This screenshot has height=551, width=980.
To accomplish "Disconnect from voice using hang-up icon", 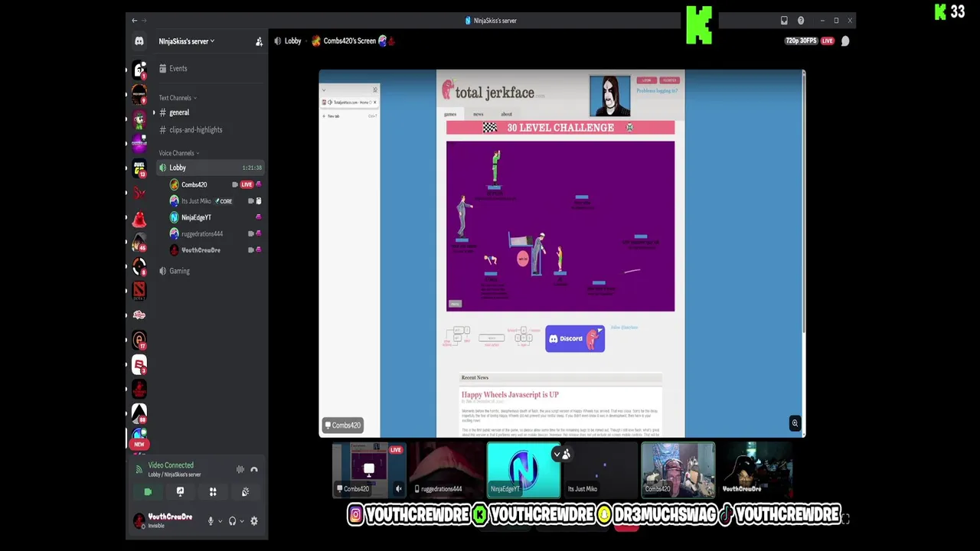I will tap(254, 469).
